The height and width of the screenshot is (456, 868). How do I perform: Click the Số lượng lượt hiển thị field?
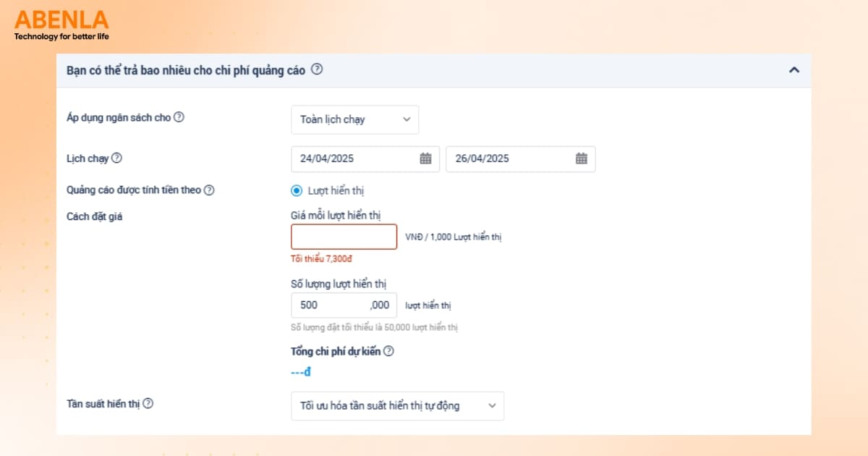pyautogui.click(x=344, y=305)
